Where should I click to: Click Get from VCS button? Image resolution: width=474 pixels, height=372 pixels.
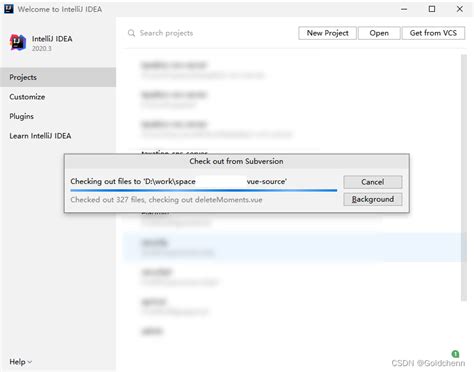(433, 33)
